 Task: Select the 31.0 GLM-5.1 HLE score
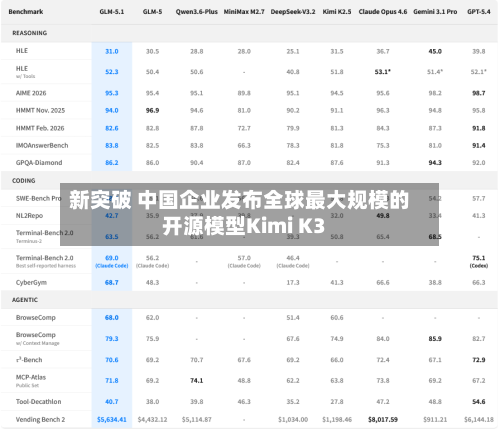click(112, 51)
